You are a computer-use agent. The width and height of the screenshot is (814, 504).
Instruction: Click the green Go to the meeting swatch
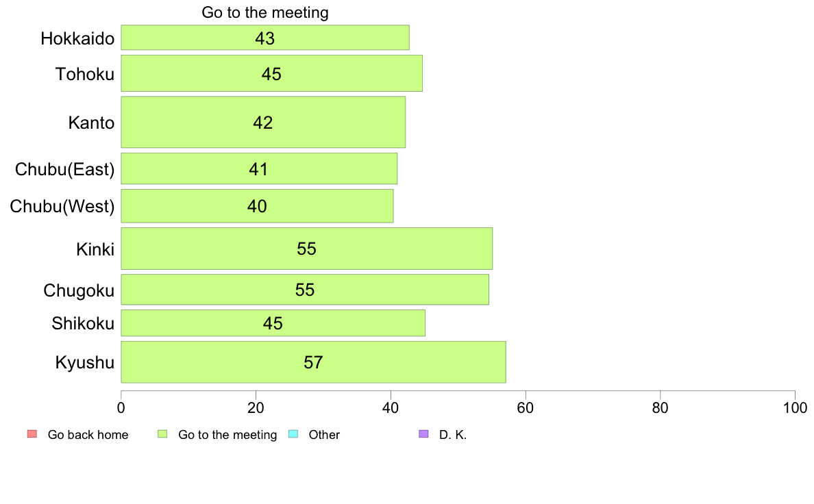162,434
